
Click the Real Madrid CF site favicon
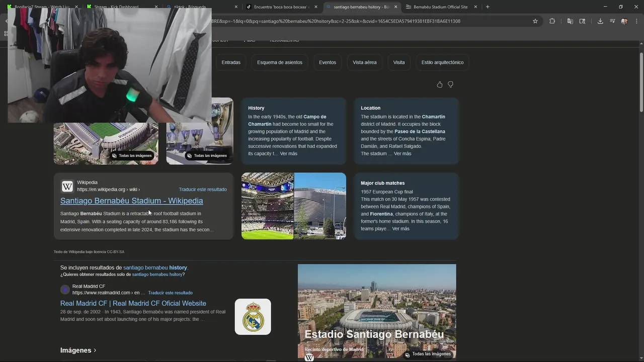point(65,289)
